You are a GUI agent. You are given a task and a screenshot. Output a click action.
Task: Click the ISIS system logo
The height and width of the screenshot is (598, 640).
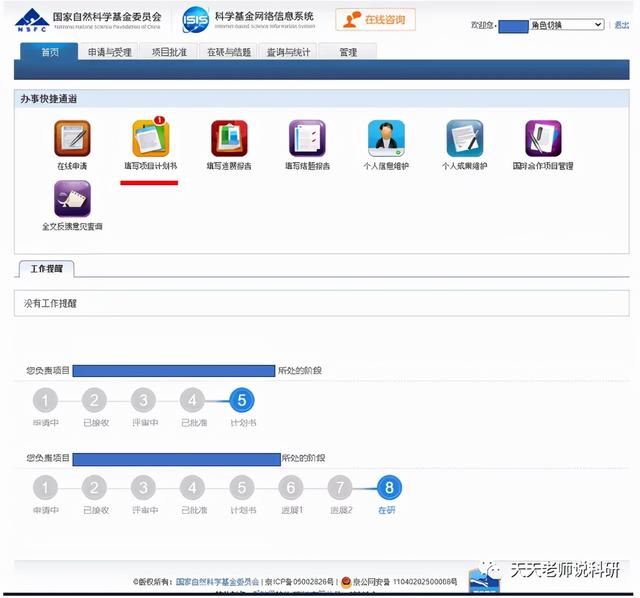tap(196, 19)
